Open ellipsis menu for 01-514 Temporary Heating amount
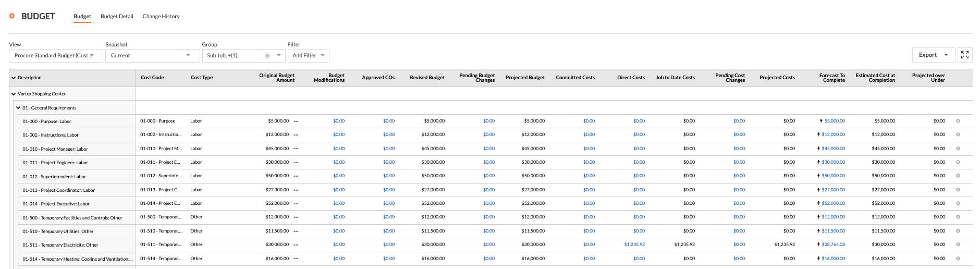 click(296, 259)
